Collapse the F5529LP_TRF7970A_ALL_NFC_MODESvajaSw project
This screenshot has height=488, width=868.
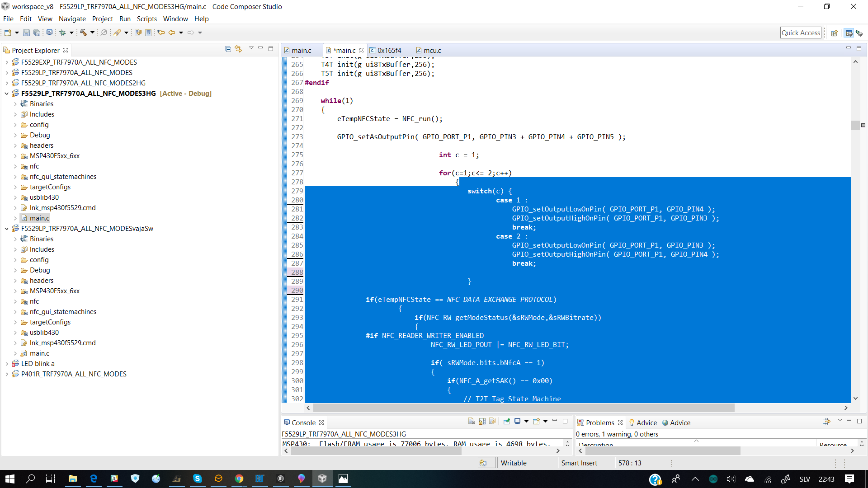coord(6,229)
